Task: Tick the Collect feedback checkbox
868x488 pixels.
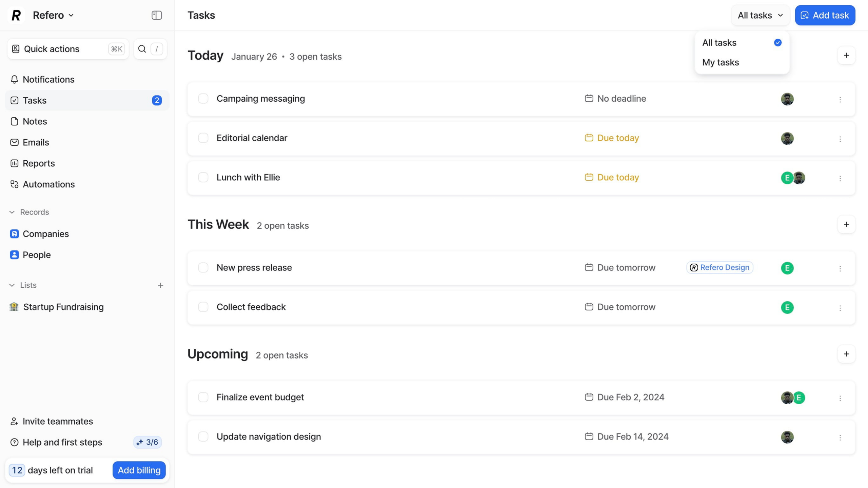Action: pyautogui.click(x=203, y=307)
